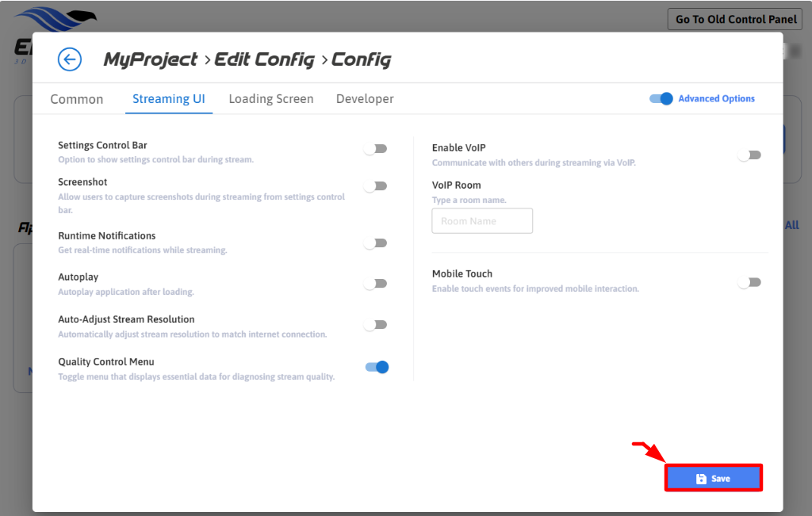Click the VoIP Room Name field
812x516 pixels.
click(482, 221)
